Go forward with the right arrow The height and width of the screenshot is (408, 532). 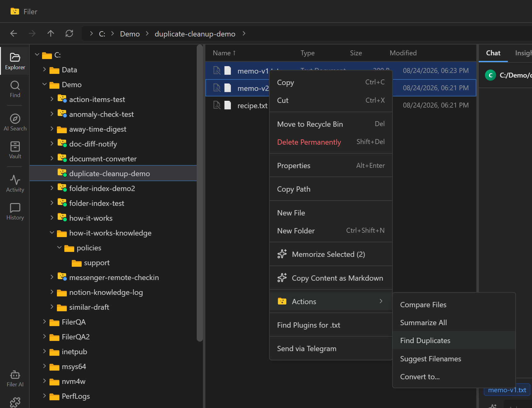click(x=32, y=33)
